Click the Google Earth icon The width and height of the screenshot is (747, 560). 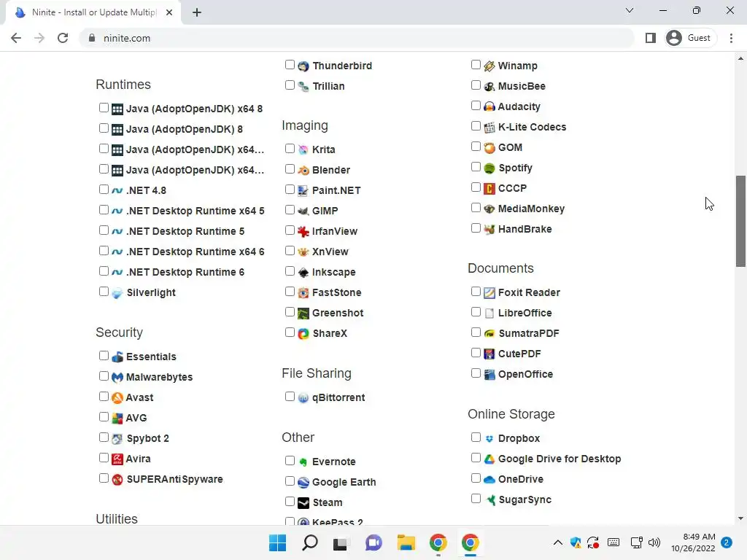(303, 483)
